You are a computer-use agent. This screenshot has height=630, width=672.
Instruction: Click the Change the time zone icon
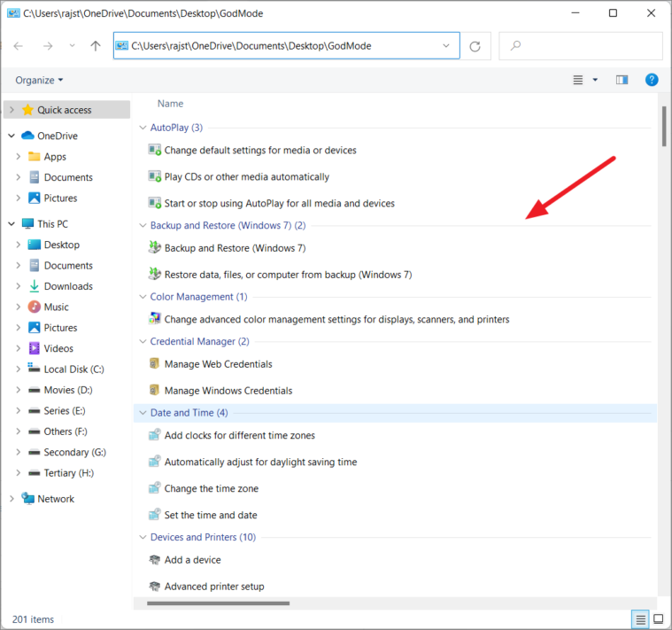154,488
